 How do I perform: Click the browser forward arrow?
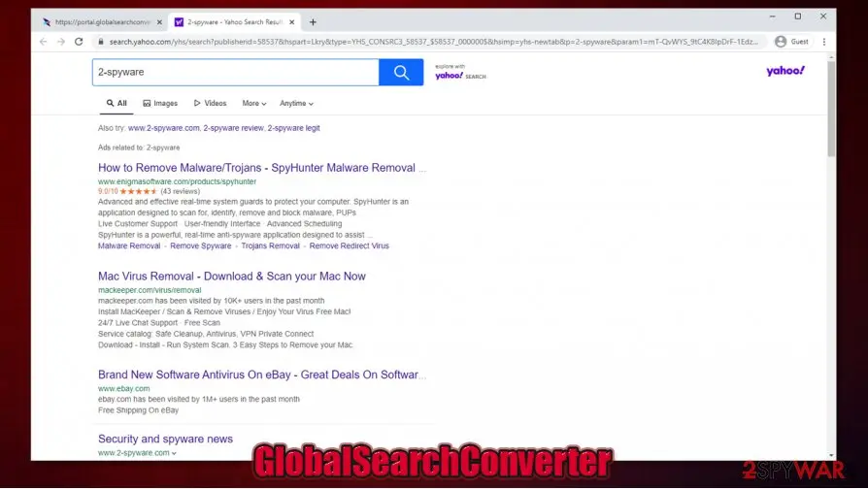[x=61, y=42]
